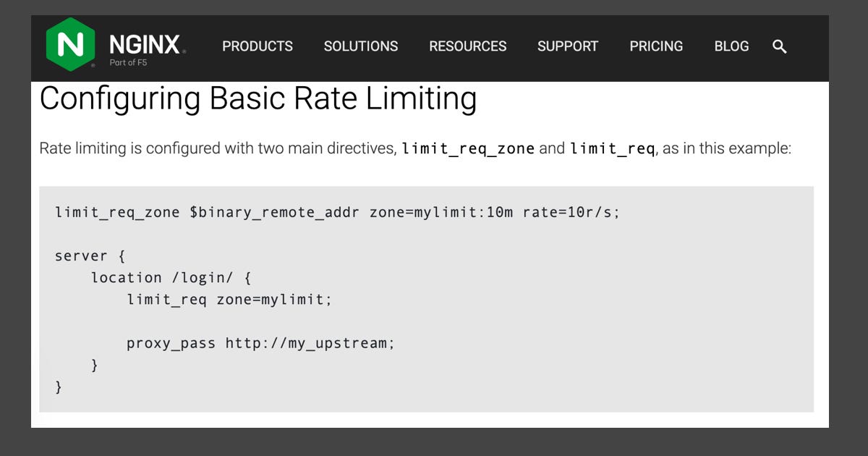Expand the RESOURCES navigation item

pos(467,46)
